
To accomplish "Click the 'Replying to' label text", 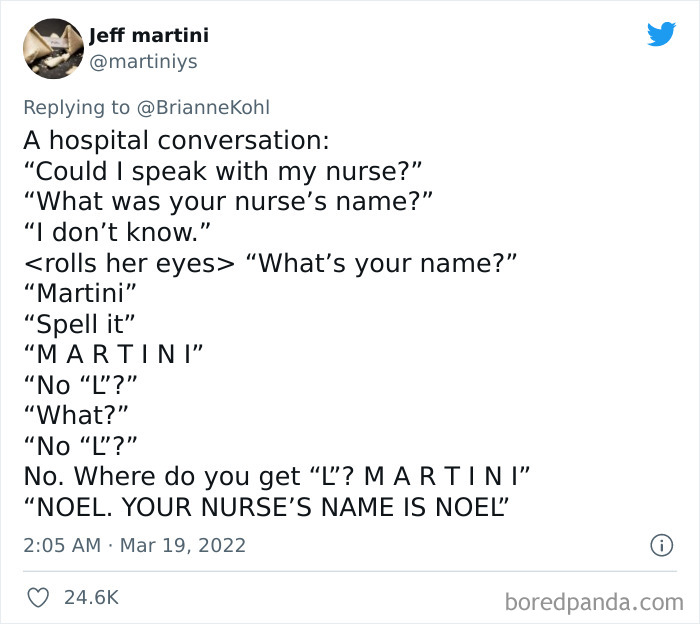I will click(x=76, y=108).
